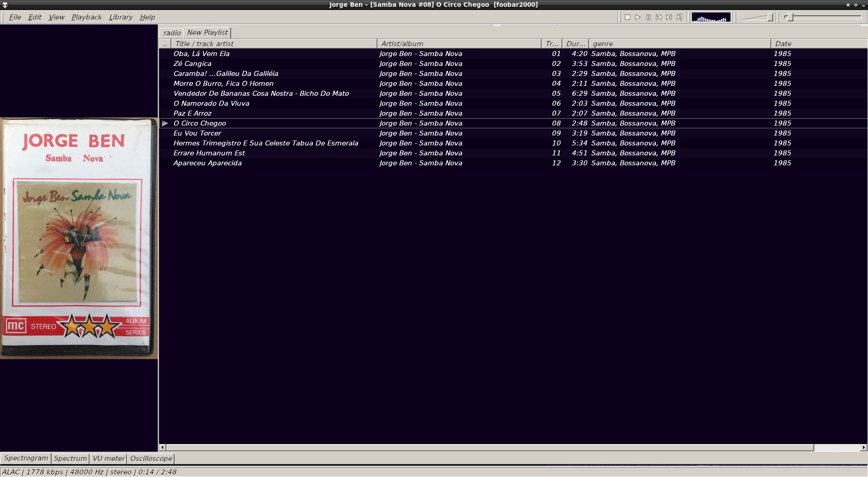The image size is (868, 477).
Task: Pause the track with Pause button
Action: (x=648, y=17)
